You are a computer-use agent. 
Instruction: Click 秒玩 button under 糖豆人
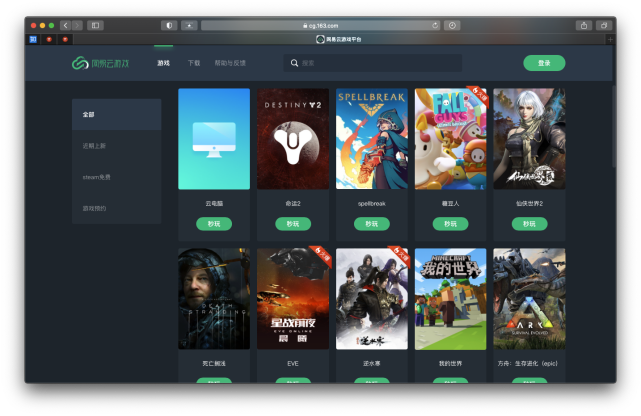(x=450, y=224)
